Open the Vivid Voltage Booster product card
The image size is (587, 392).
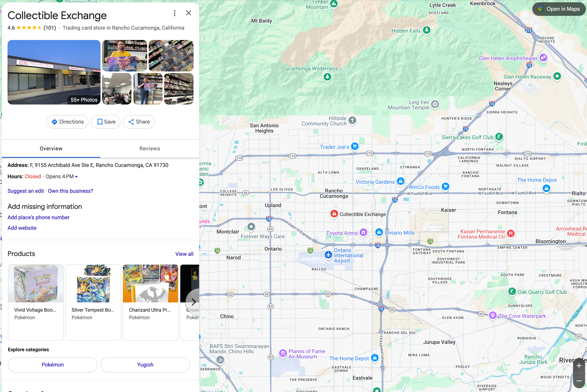pos(36,302)
